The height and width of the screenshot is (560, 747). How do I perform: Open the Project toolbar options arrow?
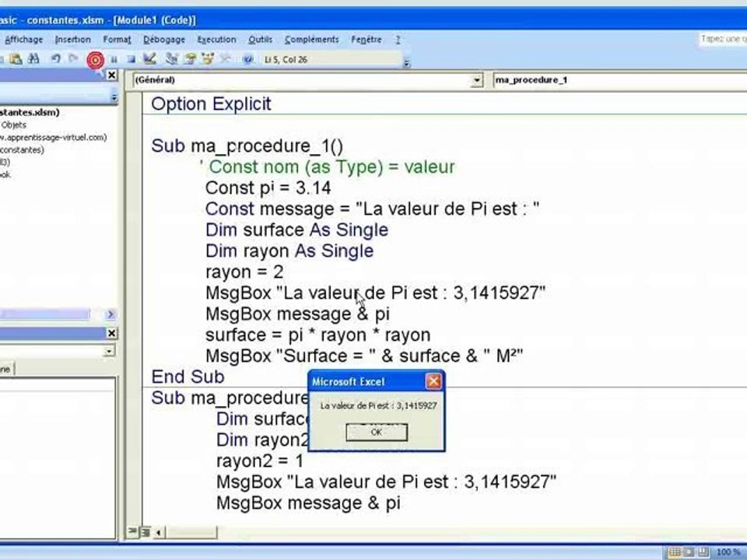click(114, 98)
